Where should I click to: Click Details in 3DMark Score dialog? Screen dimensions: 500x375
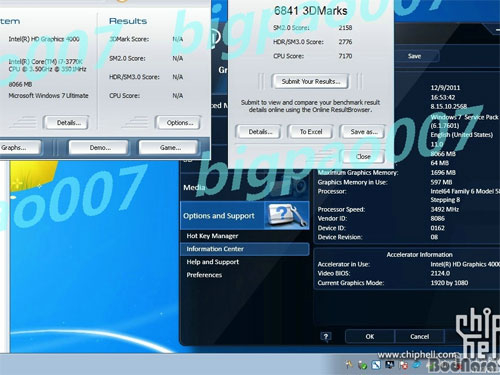(x=260, y=132)
